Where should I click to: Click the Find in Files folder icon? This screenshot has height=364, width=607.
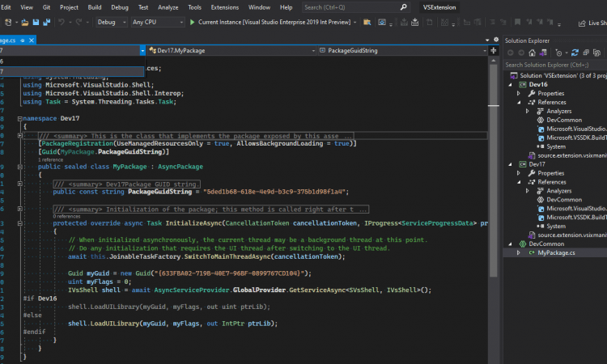click(367, 22)
